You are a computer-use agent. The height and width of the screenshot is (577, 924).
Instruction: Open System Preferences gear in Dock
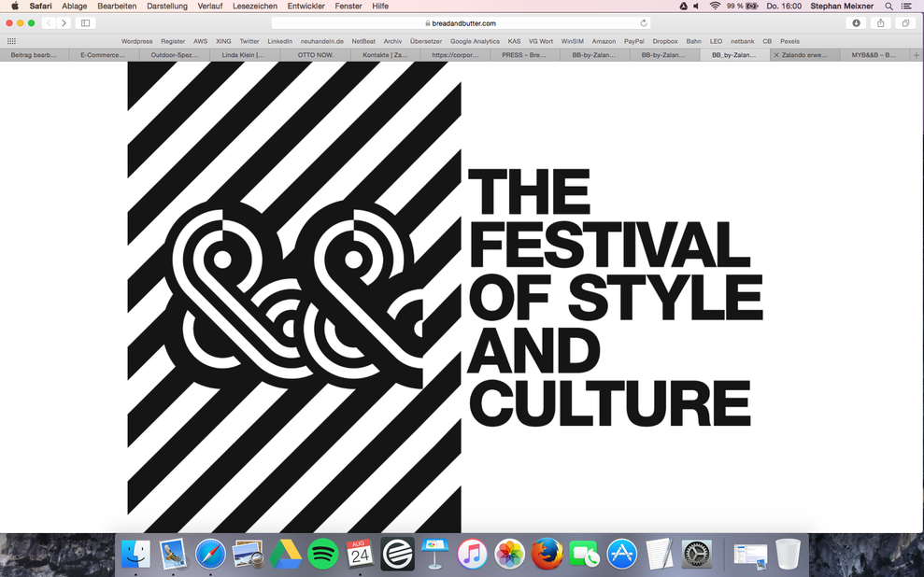697,554
